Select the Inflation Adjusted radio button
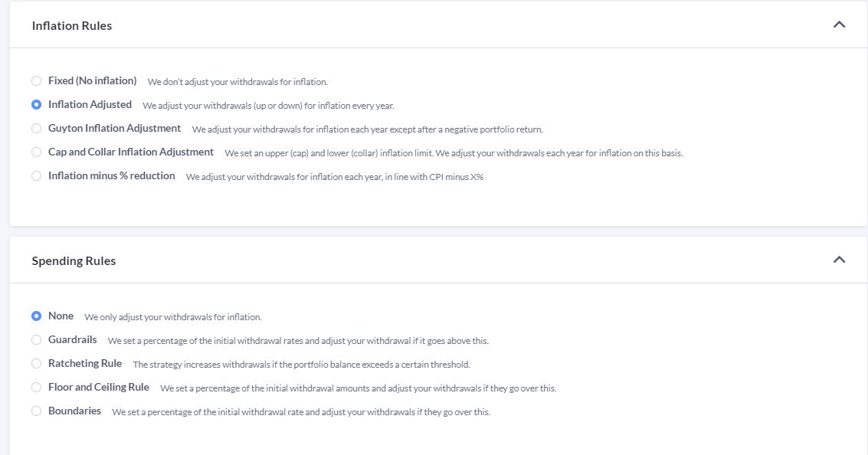Image resolution: width=868 pixels, height=455 pixels. click(x=36, y=104)
